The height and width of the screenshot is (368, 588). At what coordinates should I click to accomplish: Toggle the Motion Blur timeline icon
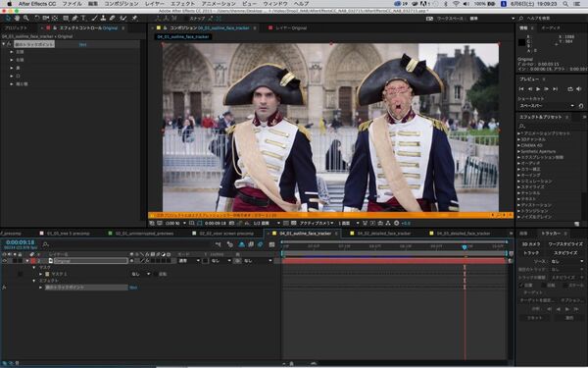[261, 244]
